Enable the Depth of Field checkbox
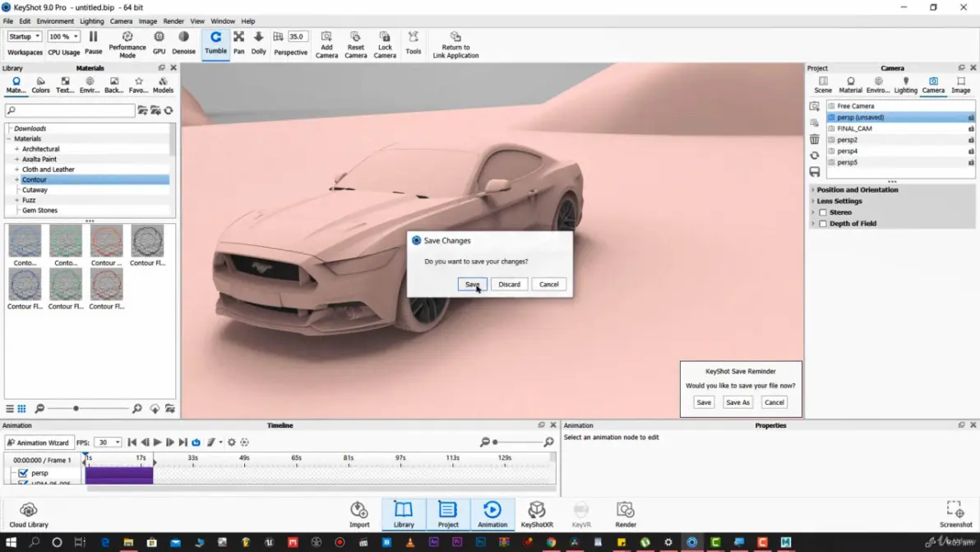Viewport: 980px width, 552px height. point(823,224)
